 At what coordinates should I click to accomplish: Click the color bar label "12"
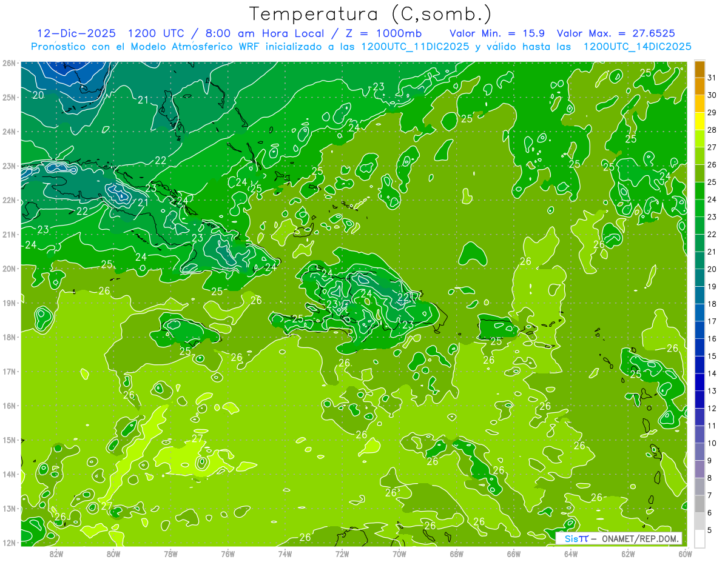(x=712, y=409)
